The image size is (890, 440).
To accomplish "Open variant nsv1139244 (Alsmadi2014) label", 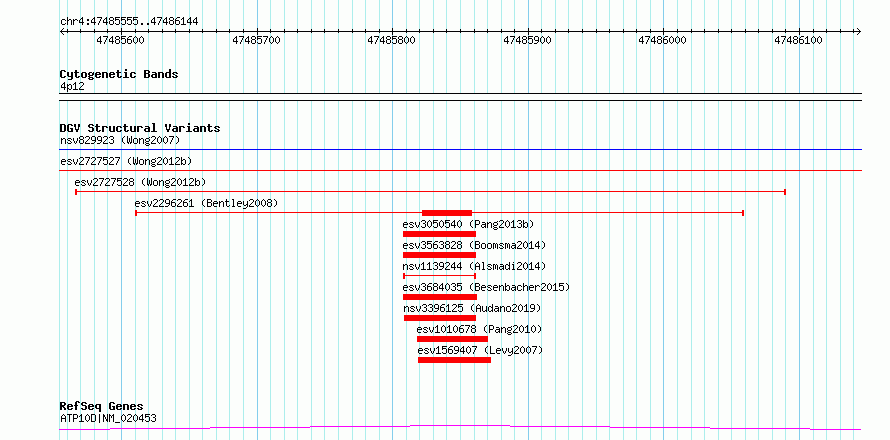I will [475, 266].
